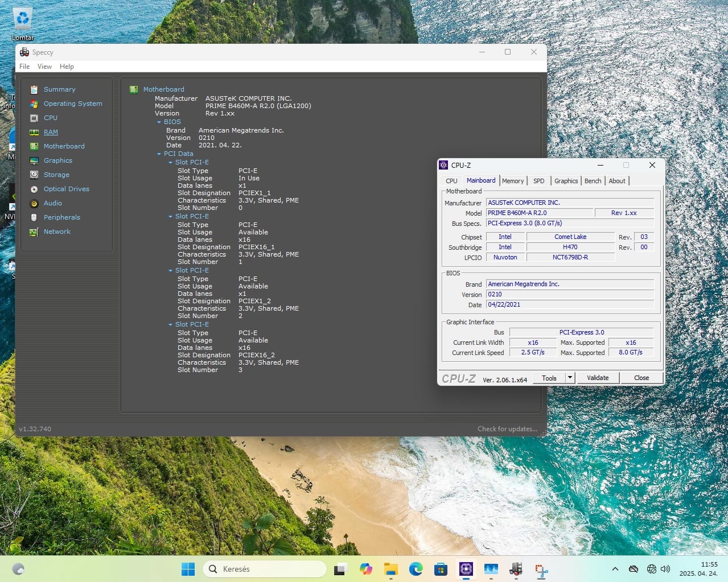Select the Graphics monitor icon in the sidebar
The width and height of the screenshot is (728, 582).
(34, 160)
